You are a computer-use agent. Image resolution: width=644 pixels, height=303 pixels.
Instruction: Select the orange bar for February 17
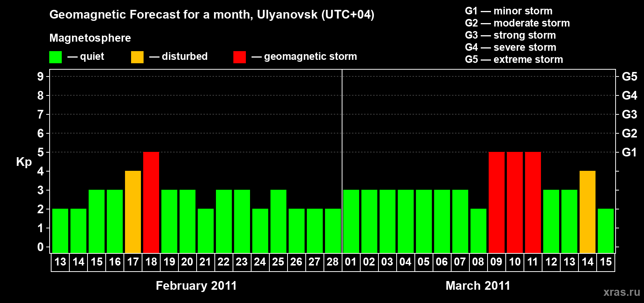point(133,212)
